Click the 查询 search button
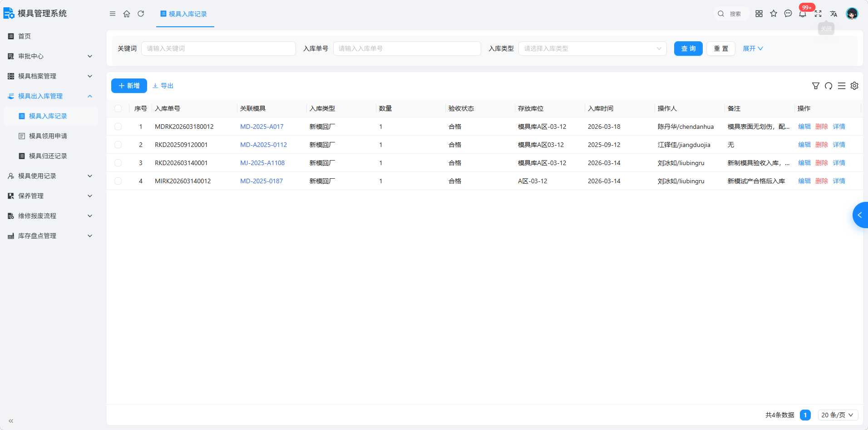Image resolution: width=868 pixels, height=430 pixels. click(688, 49)
